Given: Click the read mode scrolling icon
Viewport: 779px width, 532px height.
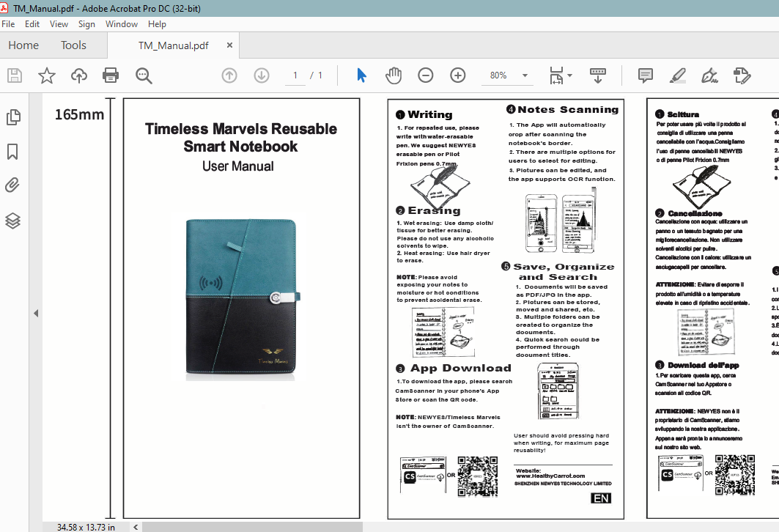Looking at the screenshot, I should point(598,75).
